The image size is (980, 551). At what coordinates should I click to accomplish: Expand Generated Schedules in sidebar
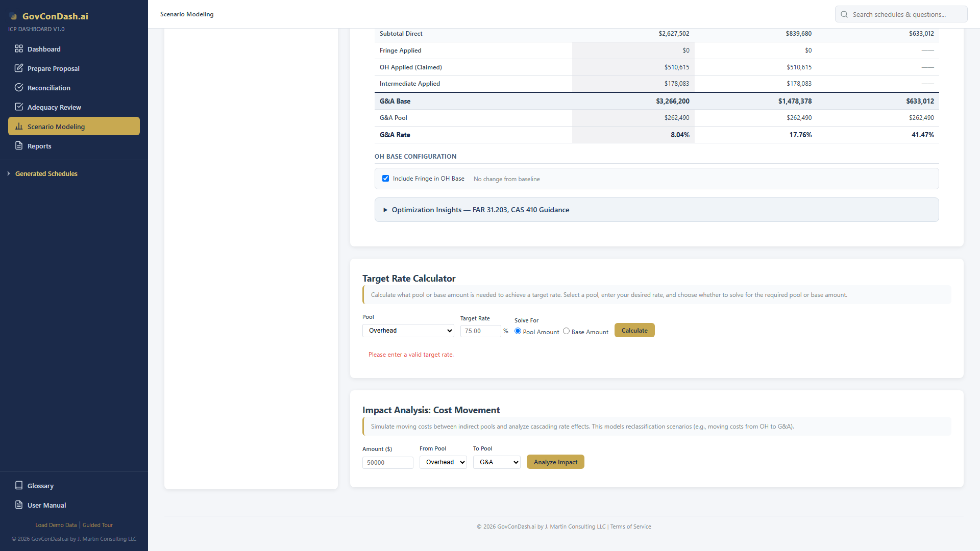point(46,173)
